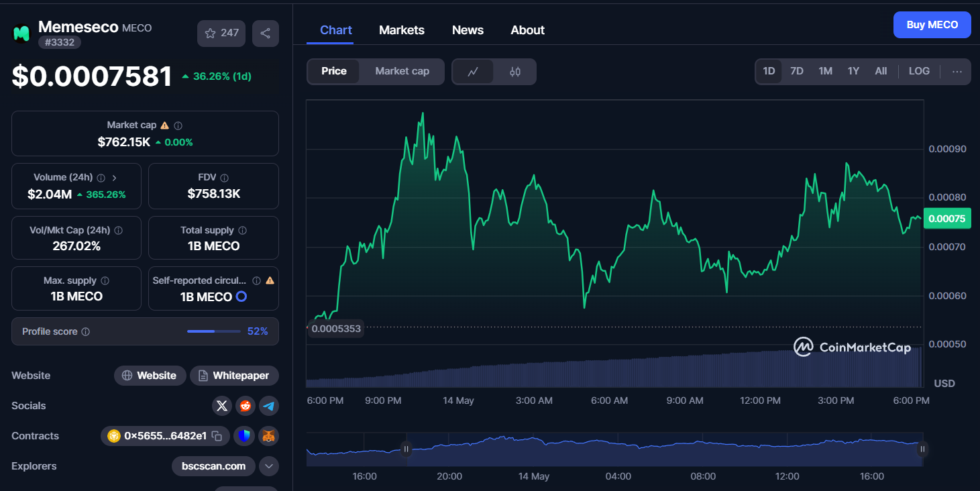
Task: Select the Market cap chart toggle
Action: coord(402,71)
